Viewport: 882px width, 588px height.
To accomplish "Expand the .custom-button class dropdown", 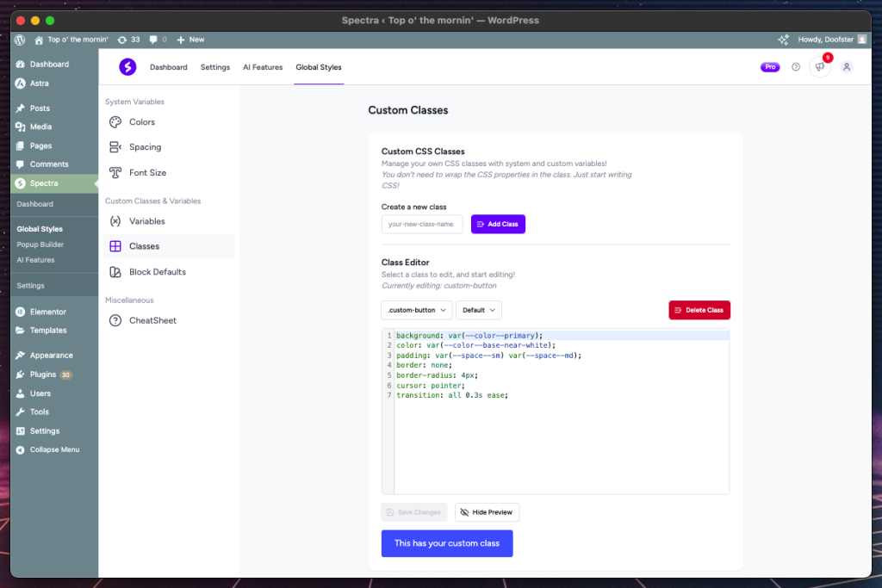I will (x=417, y=310).
